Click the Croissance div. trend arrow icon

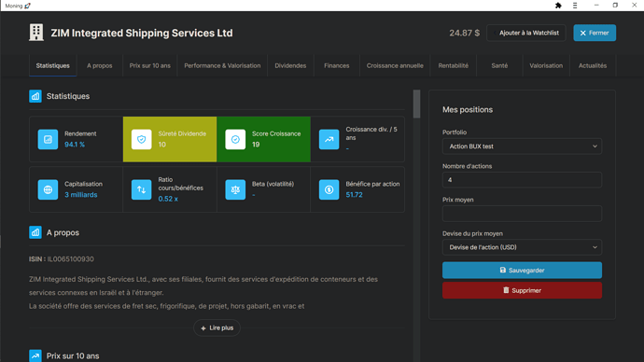(x=329, y=140)
